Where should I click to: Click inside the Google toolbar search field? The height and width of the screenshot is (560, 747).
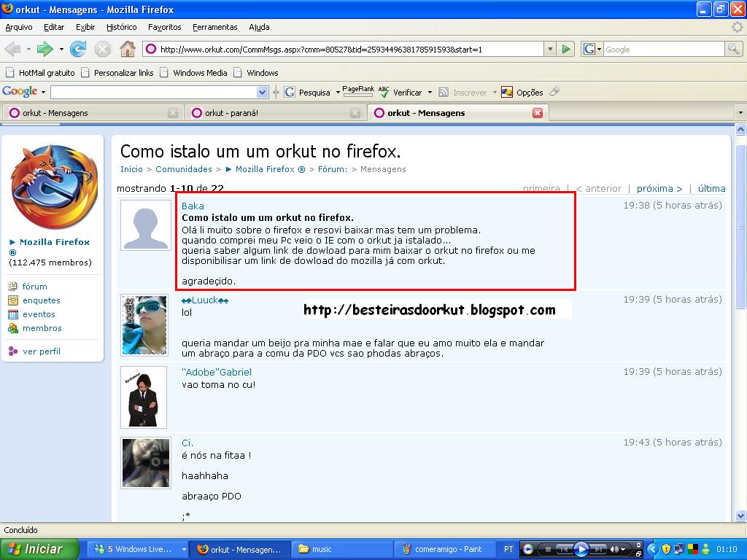coord(153,93)
